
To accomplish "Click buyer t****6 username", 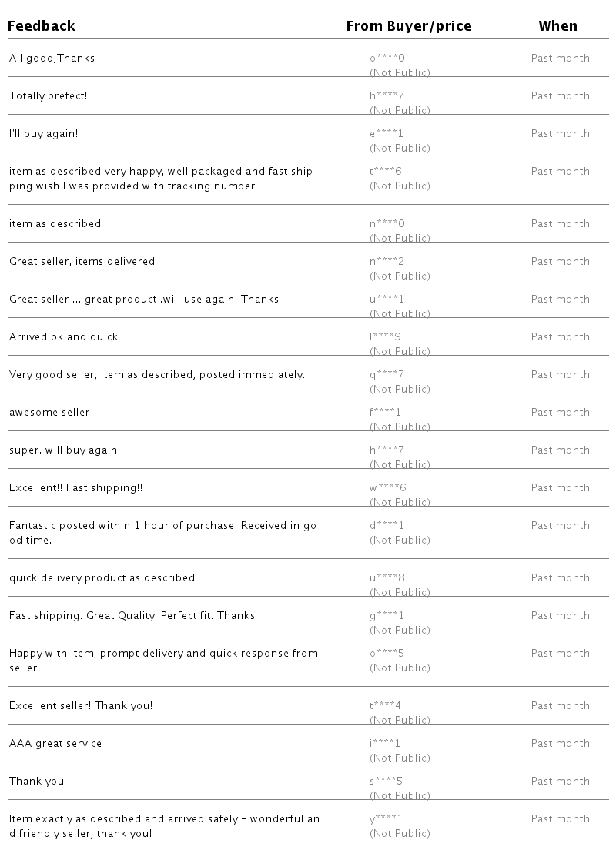I will point(386,172).
